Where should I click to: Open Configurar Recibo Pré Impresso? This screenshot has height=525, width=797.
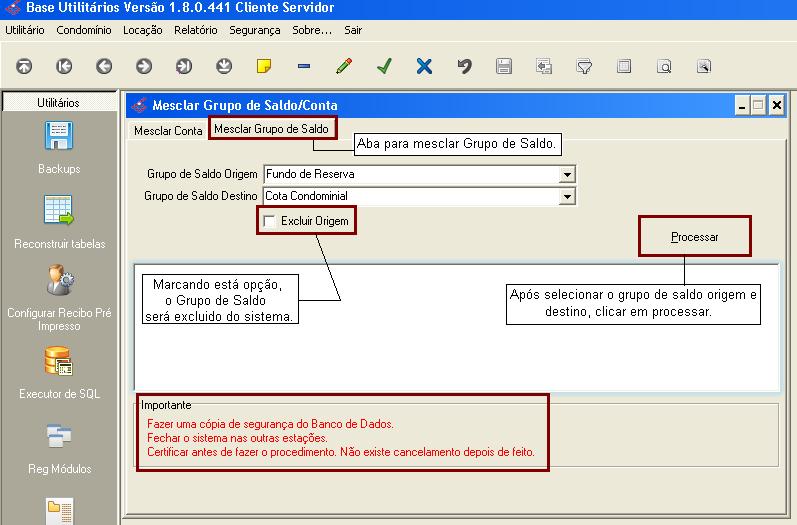click(x=59, y=295)
